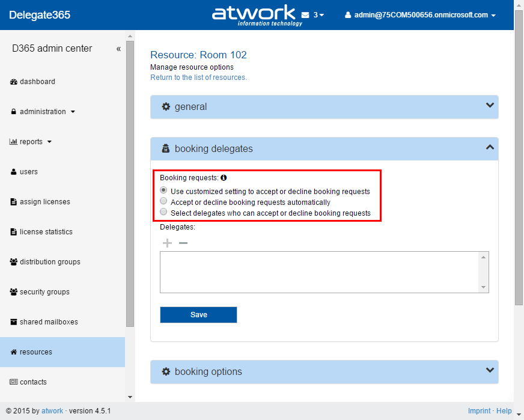Click the Delegates list scroll-down arrow

pyautogui.click(x=483, y=287)
